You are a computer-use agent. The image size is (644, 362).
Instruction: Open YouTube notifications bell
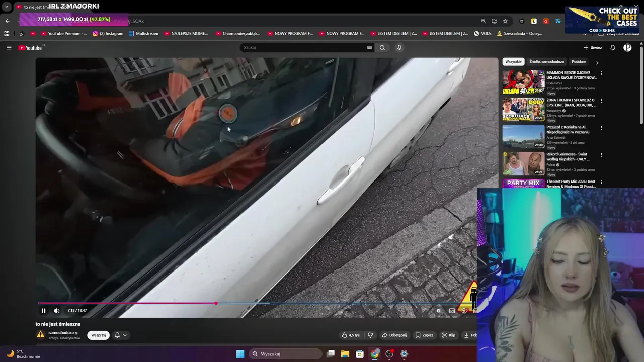pos(613,48)
